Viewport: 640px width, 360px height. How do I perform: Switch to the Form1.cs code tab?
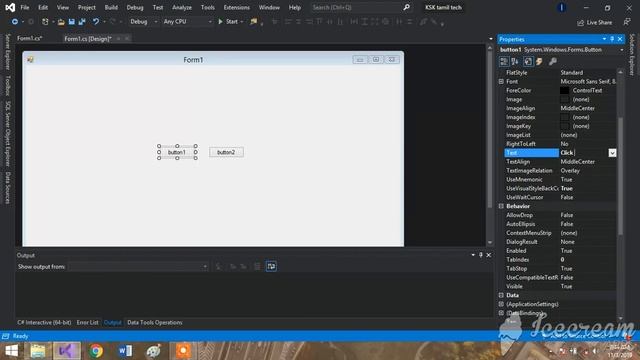(29, 38)
